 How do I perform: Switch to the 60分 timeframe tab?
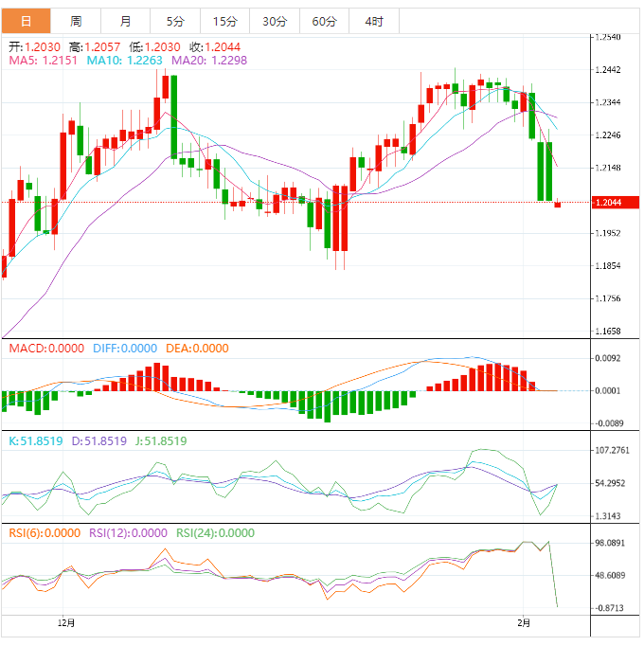324,21
